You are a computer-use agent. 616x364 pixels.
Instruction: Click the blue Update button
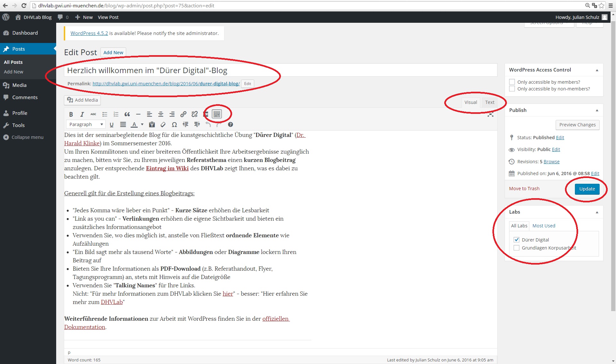tap(587, 189)
